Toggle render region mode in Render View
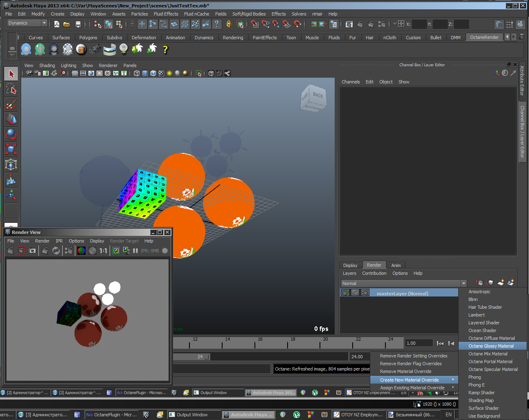The height and width of the screenshot is (420, 529). pos(21,251)
